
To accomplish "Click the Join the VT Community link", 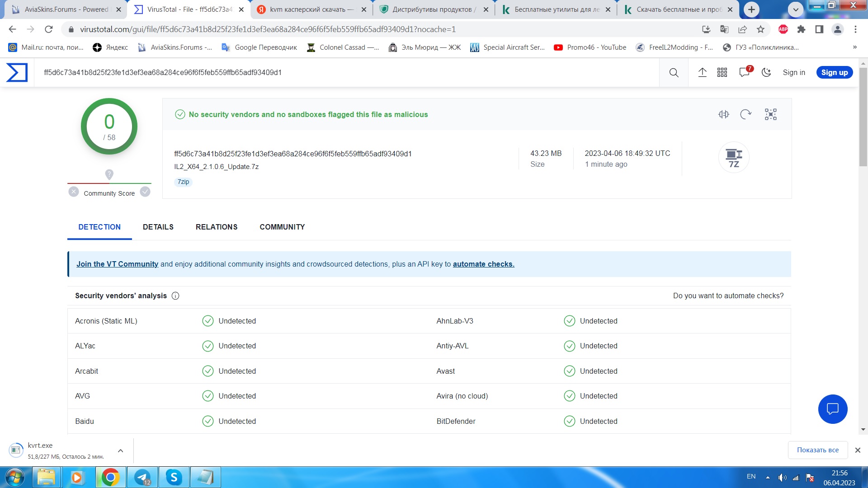I will click(117, 264).
